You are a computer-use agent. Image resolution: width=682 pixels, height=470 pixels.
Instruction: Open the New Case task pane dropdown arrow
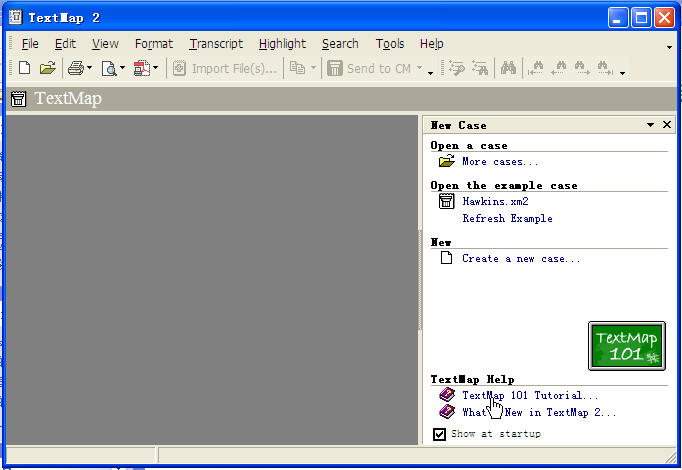[x=650, y=125]
